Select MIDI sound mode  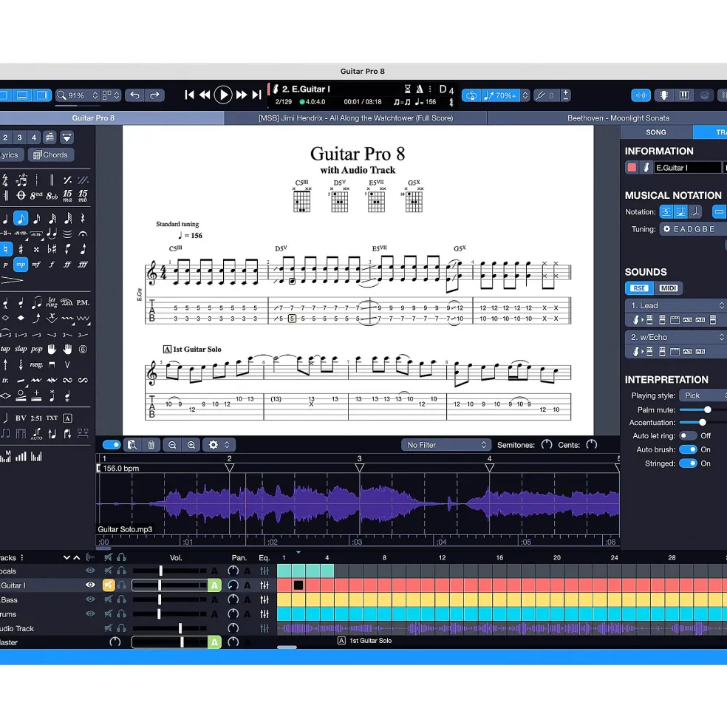pyautogui.click(x=669, y=288)
